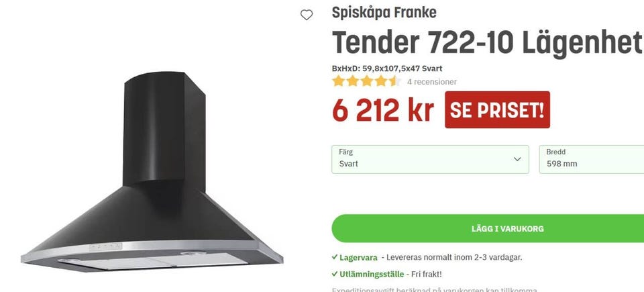Click the black range hood product image
The width and height of the screenshot is (644, 292).
[x=152, y=171]
